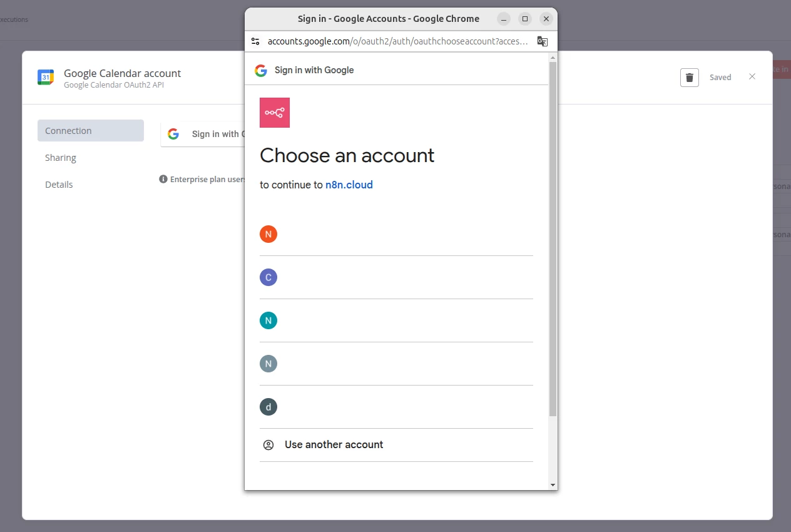Click the Google logo in sign-in header
Viewport: 791px width, 532px height.
261,70
